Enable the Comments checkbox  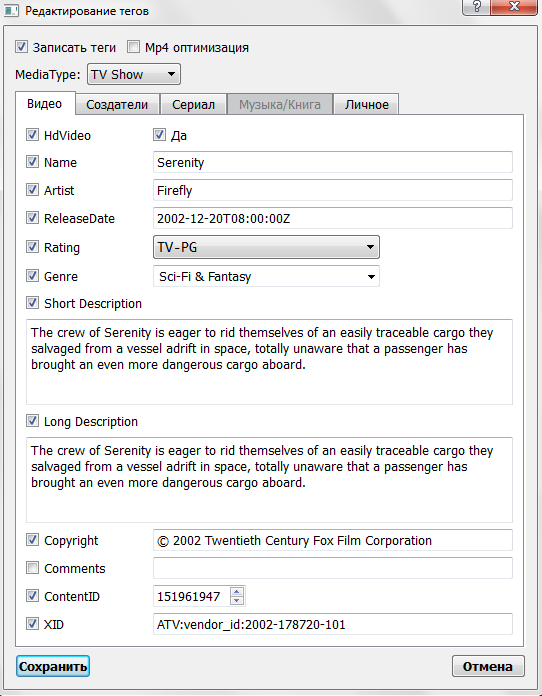pyautogui.click(x=32, y=568)
